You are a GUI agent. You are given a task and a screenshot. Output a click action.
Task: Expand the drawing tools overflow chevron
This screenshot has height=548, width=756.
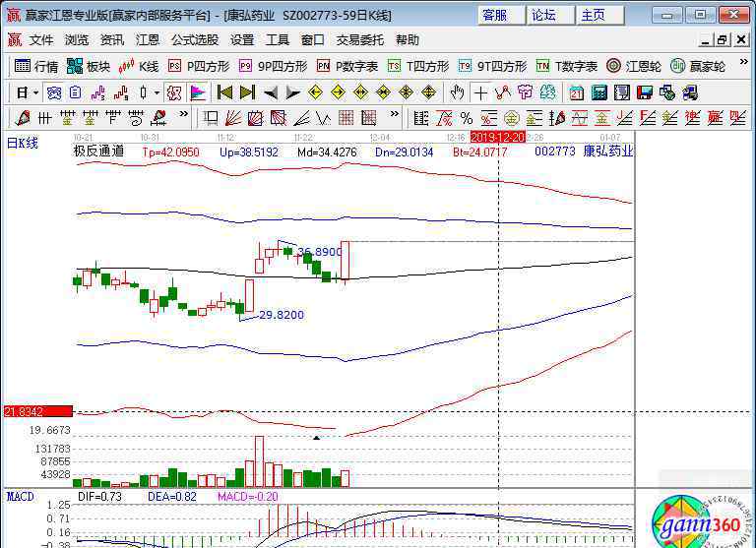coord(184,114)
